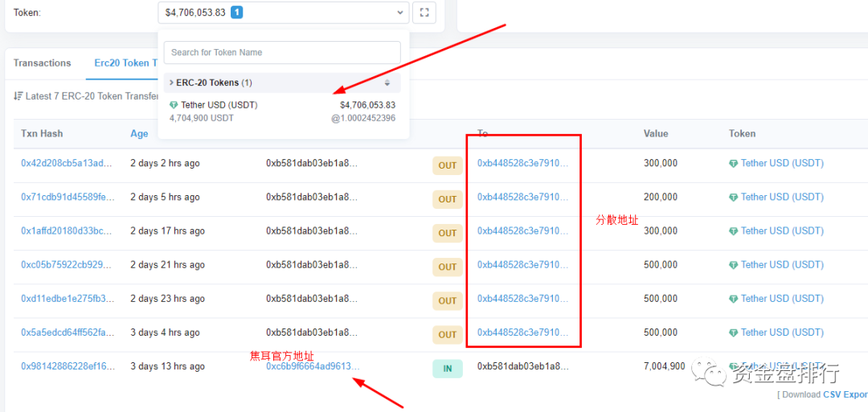Image resolution: width=868 pixels, height=412 pixels.
Task: Open transaction hash 0x42d208cb5a13ad...
Action: tap(67, 163)
